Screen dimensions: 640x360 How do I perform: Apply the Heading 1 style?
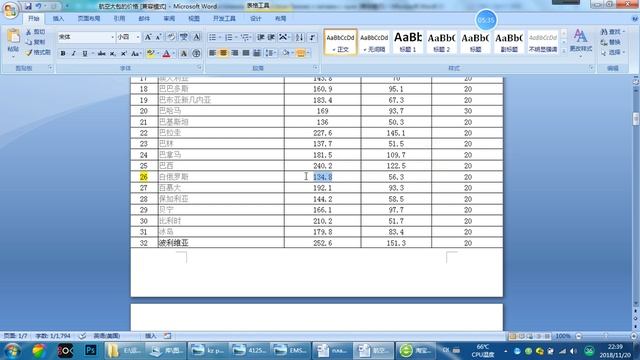tap(408, 42)
